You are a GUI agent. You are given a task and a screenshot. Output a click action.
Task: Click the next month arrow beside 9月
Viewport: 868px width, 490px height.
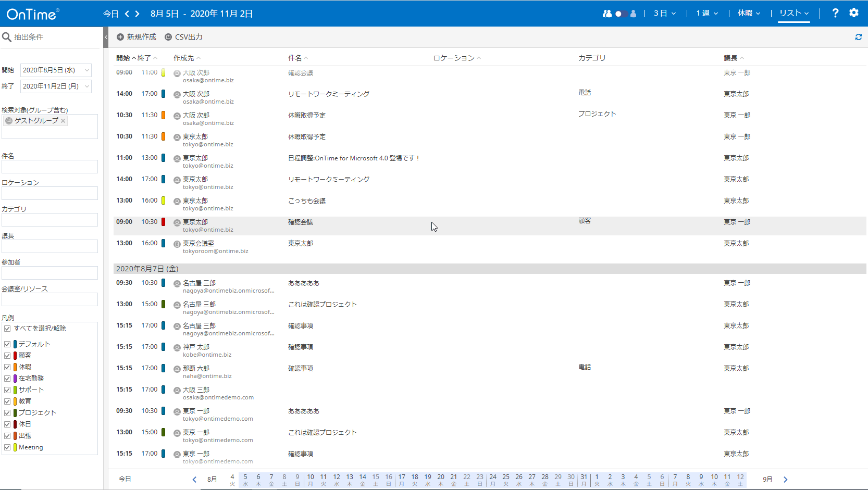click(x=786, y=480)
